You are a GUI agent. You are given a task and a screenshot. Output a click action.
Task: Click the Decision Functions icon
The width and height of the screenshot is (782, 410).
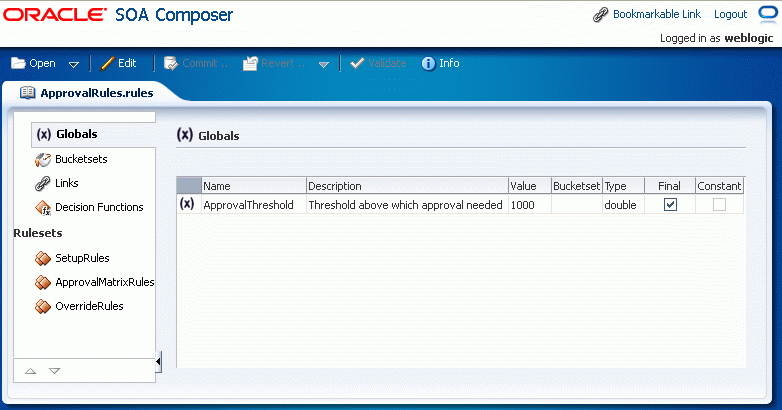pos(43,207)
